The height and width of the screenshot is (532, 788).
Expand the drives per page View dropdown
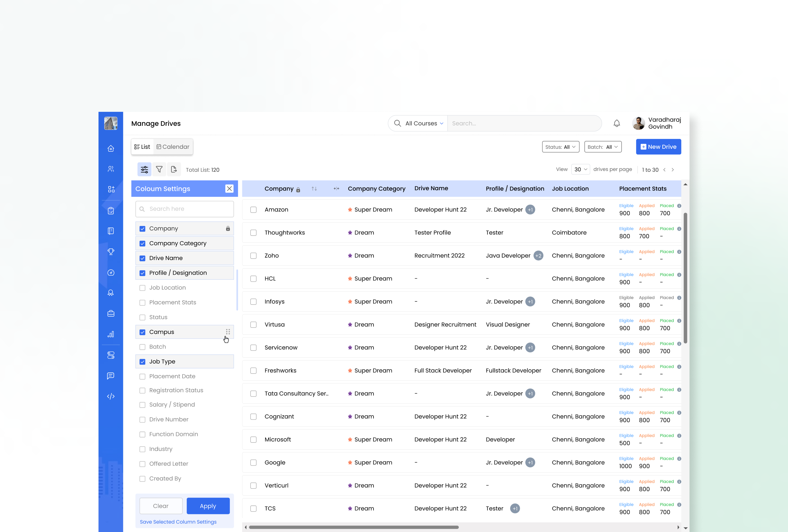(580, 169)
